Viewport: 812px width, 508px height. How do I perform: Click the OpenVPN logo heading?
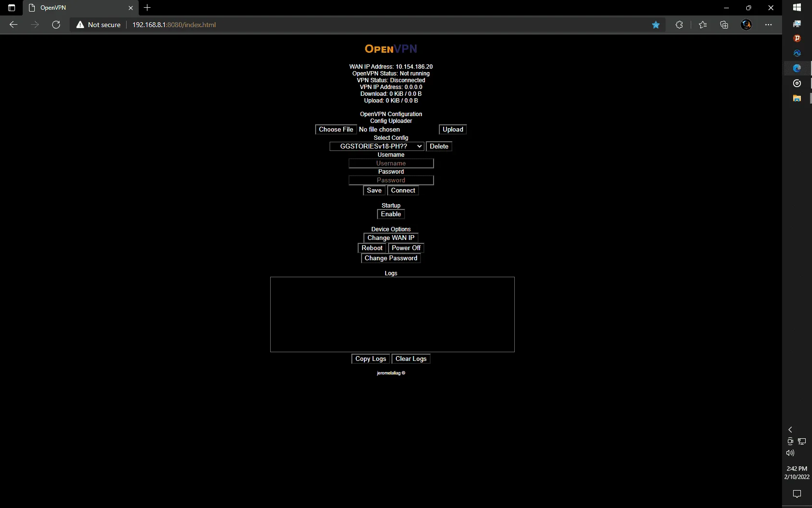tap(391, 49)
